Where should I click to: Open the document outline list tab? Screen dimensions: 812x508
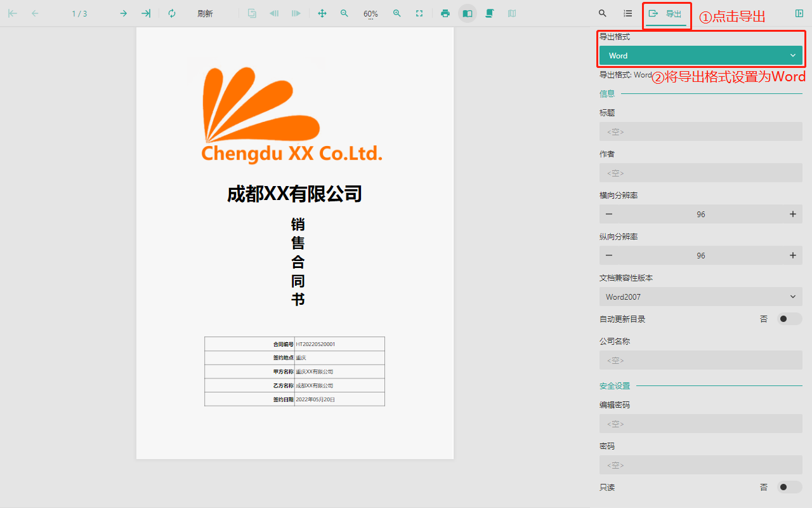coord(627,13)
